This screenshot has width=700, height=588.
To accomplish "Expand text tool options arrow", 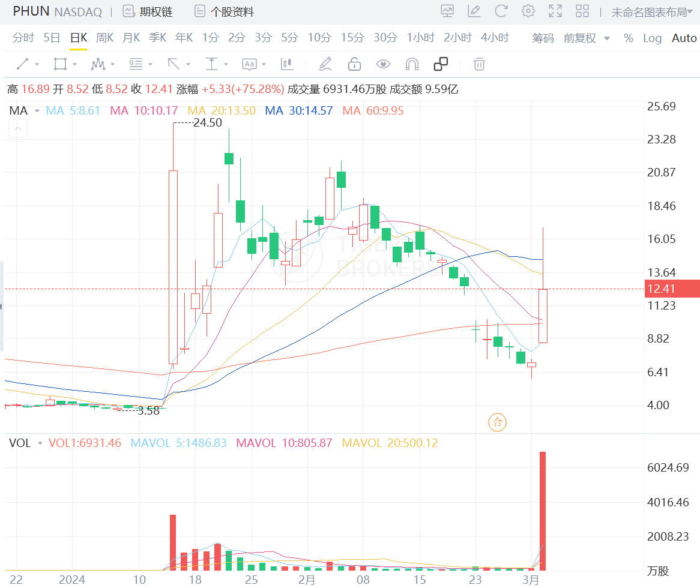I will pyautogui.click(x=264, y=64).
